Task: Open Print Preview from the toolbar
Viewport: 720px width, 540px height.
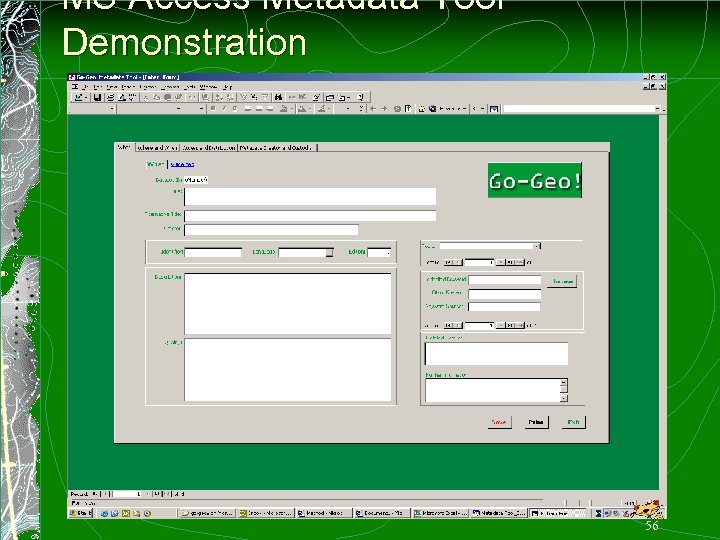Action: click(x=122, y=97)
